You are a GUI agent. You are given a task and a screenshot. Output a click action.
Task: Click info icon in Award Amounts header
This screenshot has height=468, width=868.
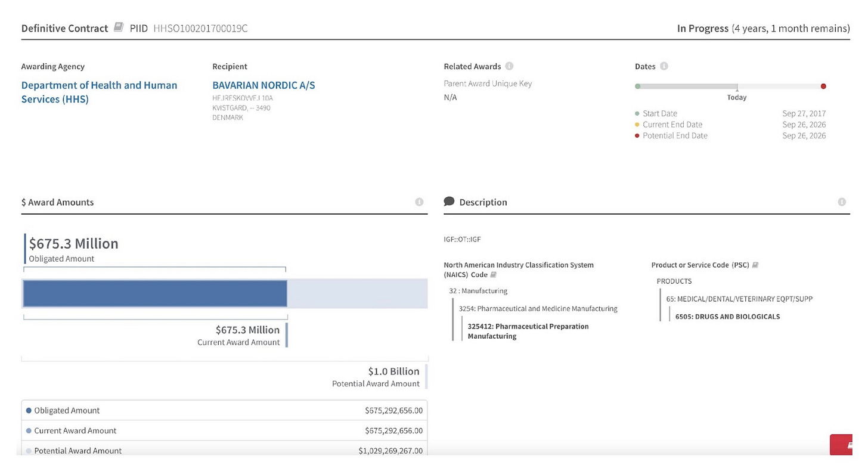[419, 202]
